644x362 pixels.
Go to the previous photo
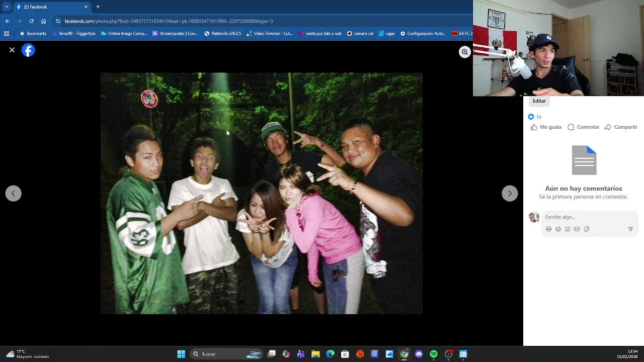14,194
